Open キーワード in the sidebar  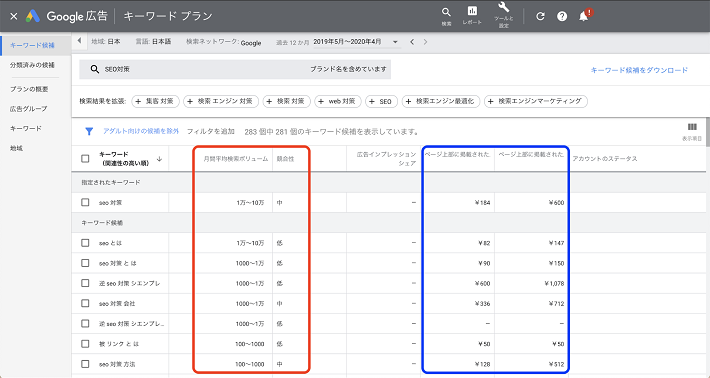(x=26, y=129)
